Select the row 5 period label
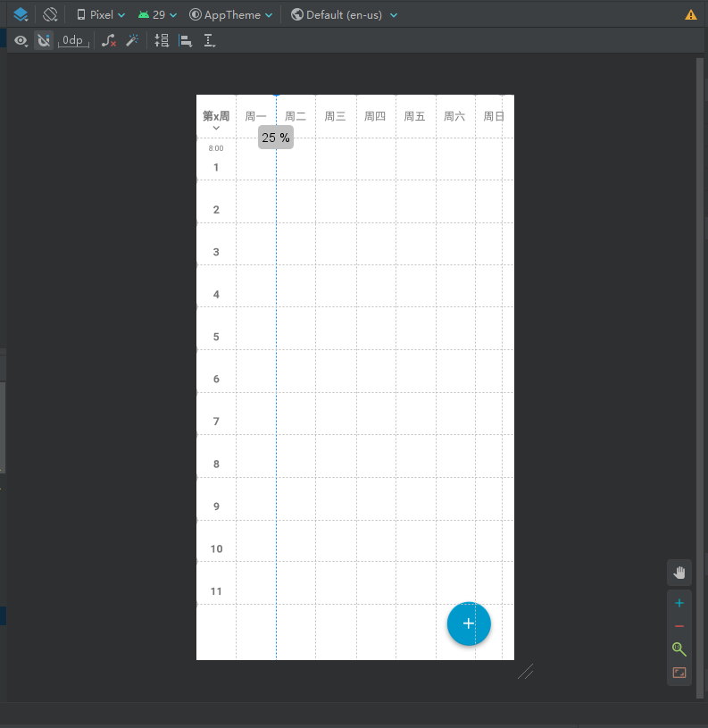 pos(216,337)
